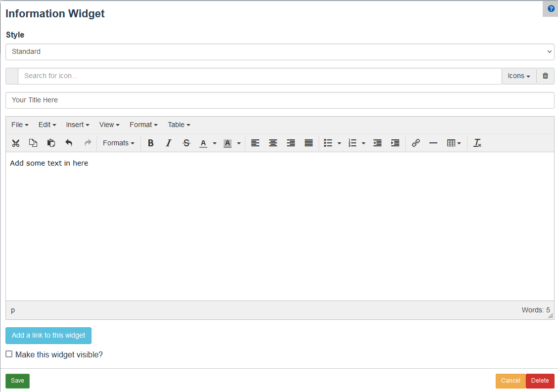This screenshot has height=392, width=558.
Task: Open the Icons dropdown
Action: pos(518,76)
